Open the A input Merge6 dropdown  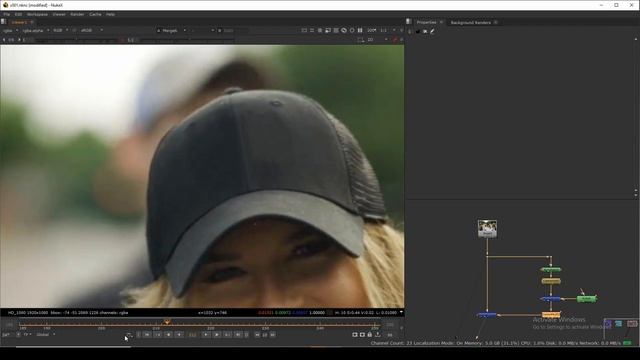(x=171, y=31)
